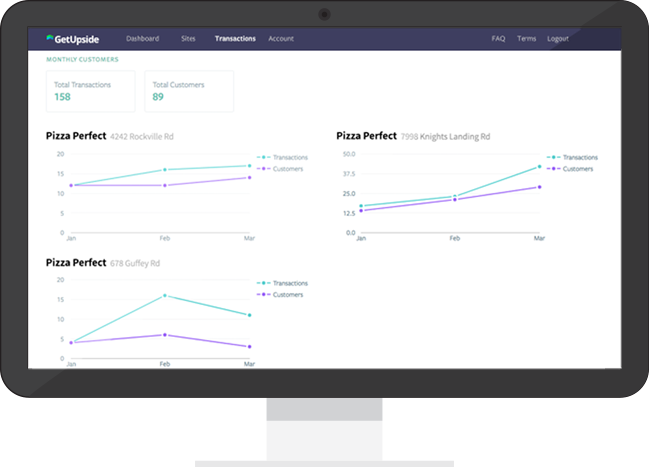649x467 pixels.
Task: Click Feb customers point in Rockville Rd chart
Action: (165, 185)
